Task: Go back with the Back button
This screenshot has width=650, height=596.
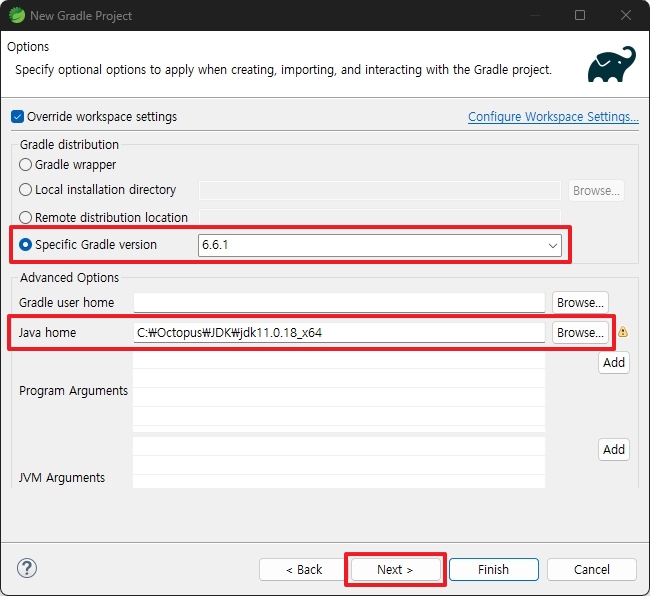Action: 304,569
